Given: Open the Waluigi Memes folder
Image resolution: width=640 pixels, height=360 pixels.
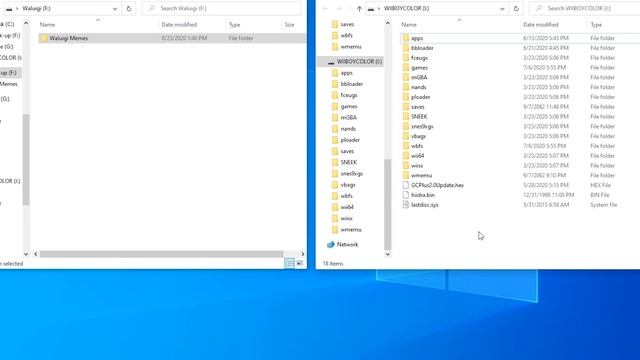Looking at the screenshot, I should tap(69, 38).
